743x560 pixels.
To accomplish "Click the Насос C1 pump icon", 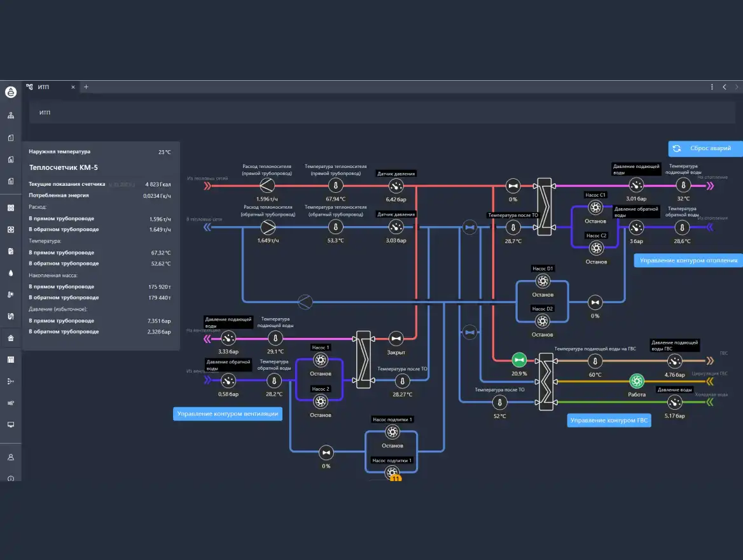I will coord(595,207).
